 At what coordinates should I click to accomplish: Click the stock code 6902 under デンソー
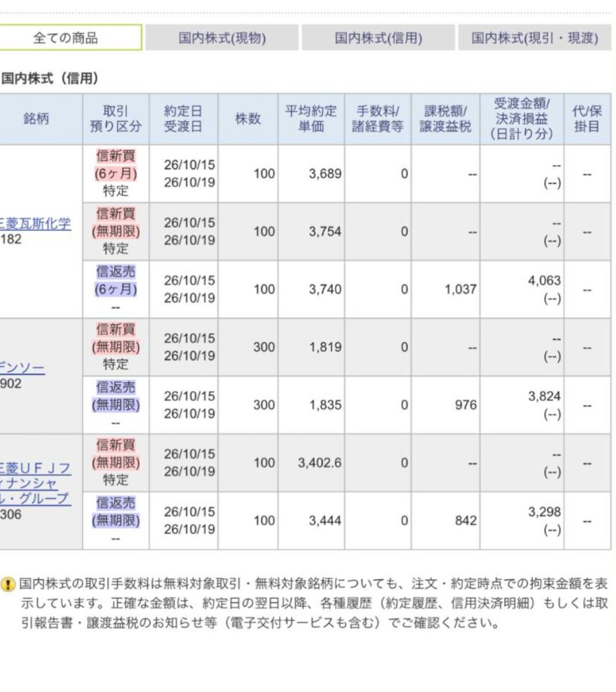pos(11,383)
